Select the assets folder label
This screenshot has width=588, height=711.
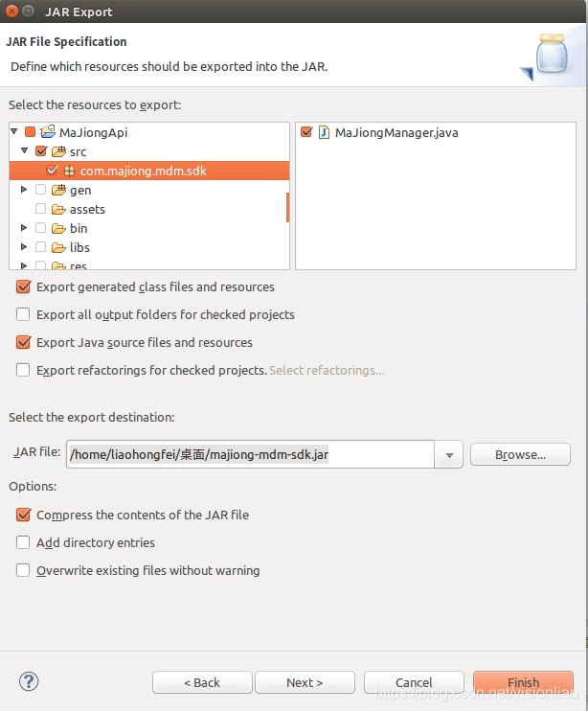(87, 210)
